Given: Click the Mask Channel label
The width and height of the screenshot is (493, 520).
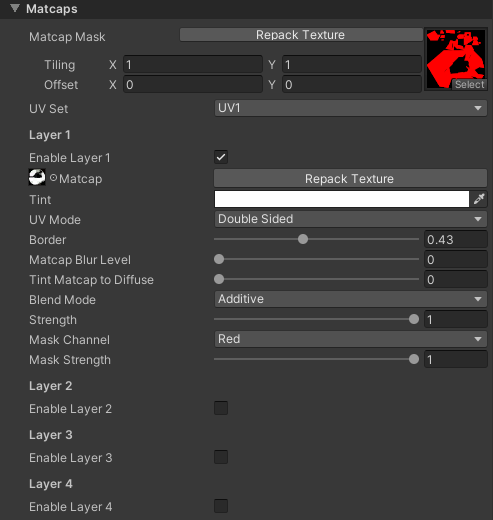Looking at the screenshot, I should (x=69, y=340).
